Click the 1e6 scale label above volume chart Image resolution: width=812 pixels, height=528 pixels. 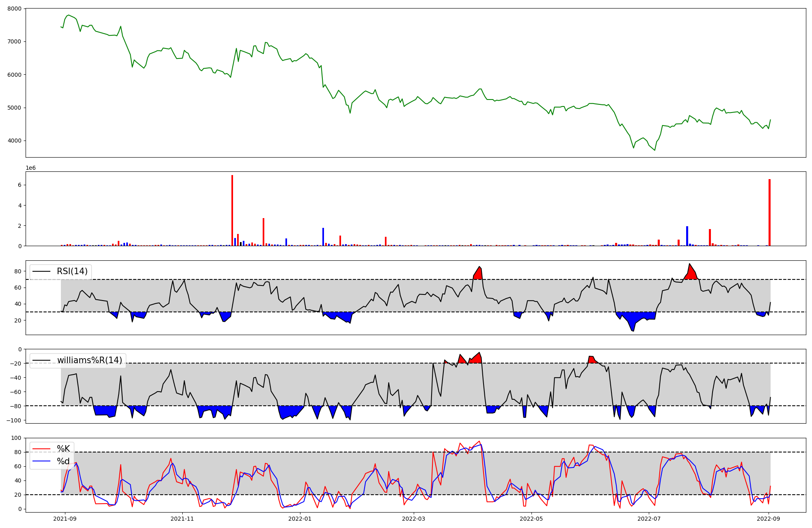[x=31, y=168]
